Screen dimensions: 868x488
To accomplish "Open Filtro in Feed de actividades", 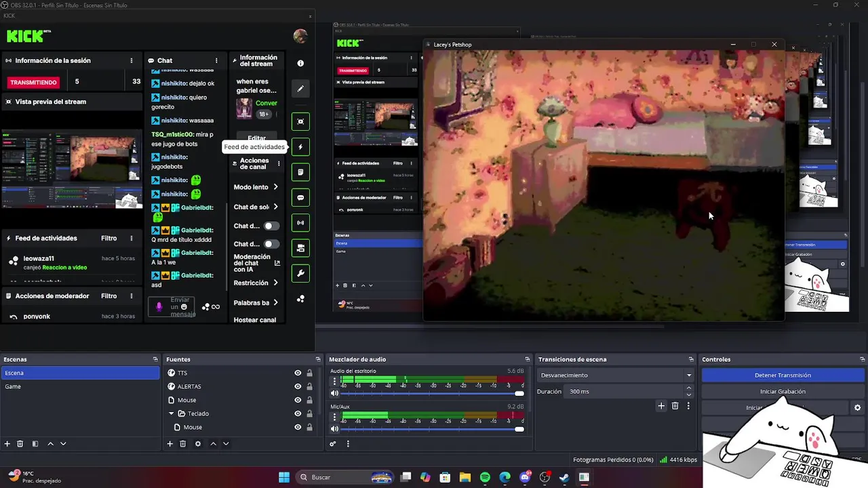I will pos(109,238).
